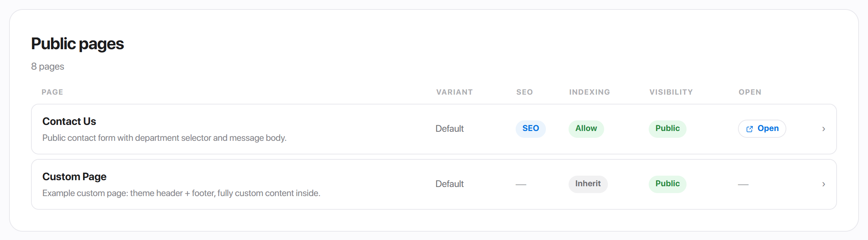Image resolution: width=868 pixels, height=240 pixels.
Task: Click the Public badge in Custom Page row
Action: tap(667, 184)
